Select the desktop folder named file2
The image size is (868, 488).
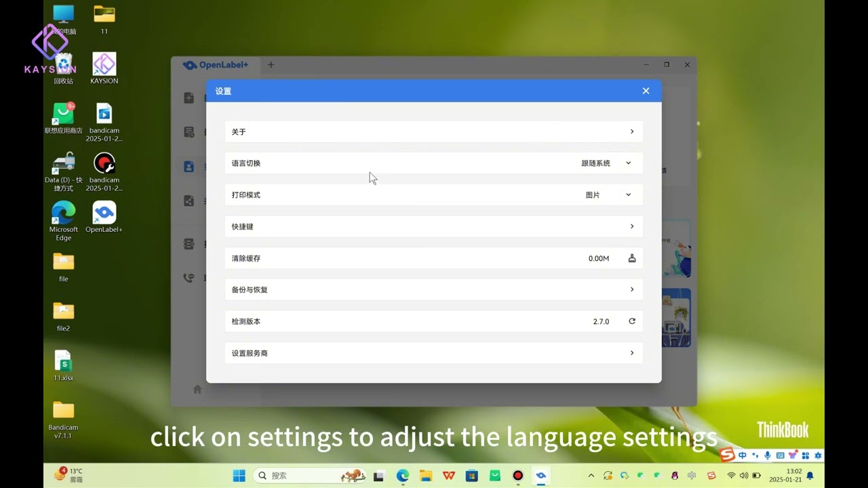(64, 316)
